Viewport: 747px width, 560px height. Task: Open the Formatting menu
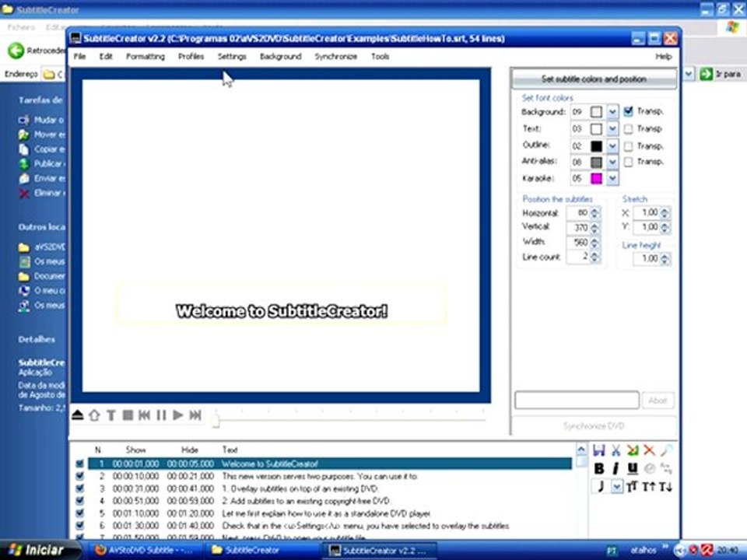(x=146, y=56)
